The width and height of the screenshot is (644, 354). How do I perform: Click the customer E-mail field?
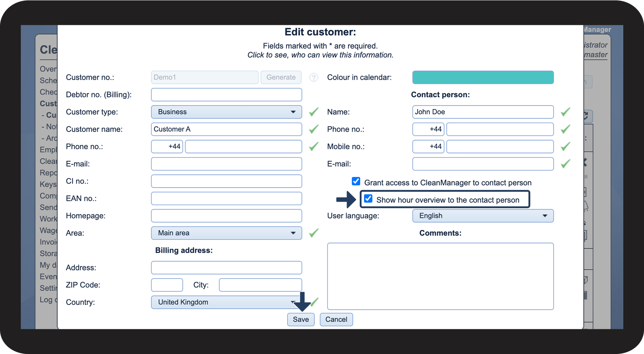tap(226, 164)
